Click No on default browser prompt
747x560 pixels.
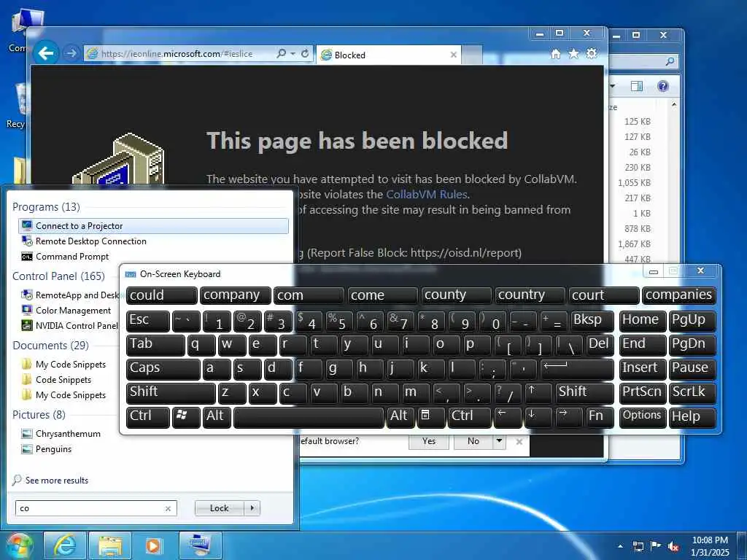click(473, 441)
